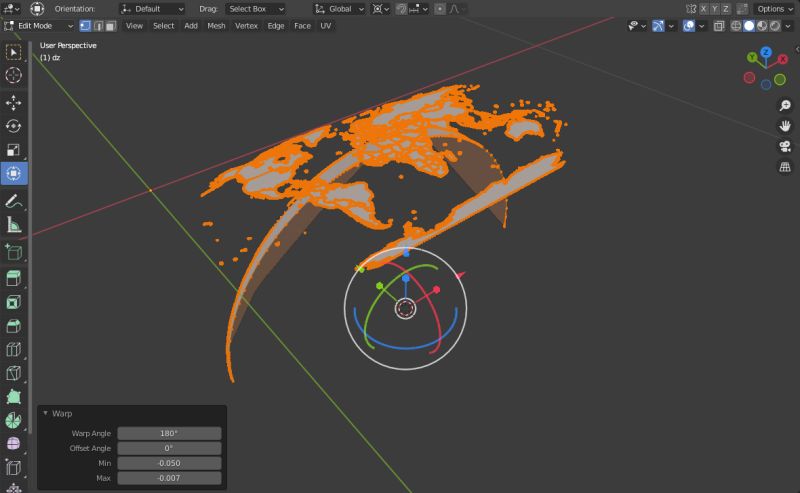Open the Face menu
The width and height of the screenshot is (800, 493).
click(x=302, y=26)
